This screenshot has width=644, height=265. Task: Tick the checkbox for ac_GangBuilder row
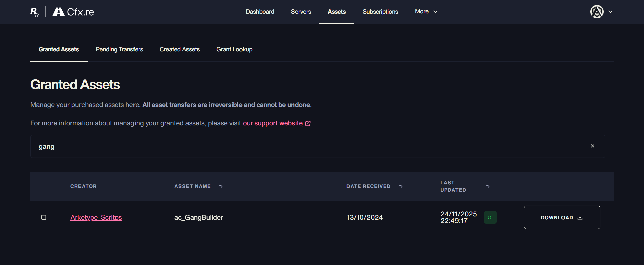click(x=44, y=217)
